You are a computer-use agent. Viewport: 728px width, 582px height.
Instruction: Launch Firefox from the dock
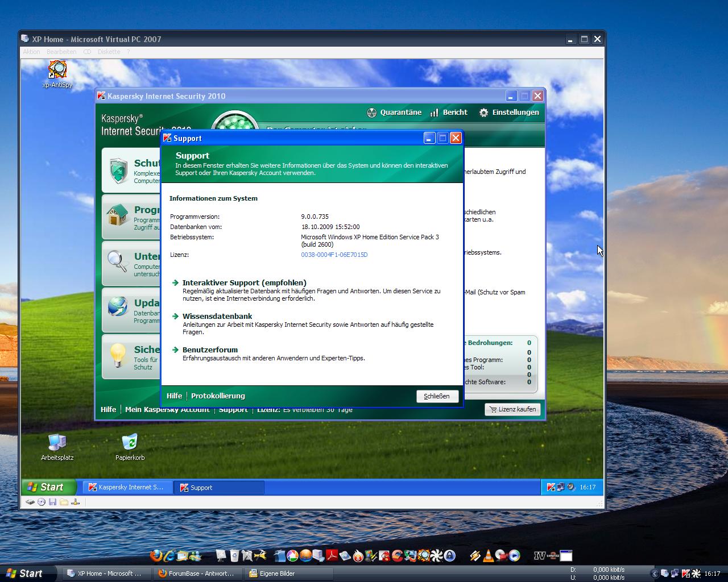(x=156, y=556)
